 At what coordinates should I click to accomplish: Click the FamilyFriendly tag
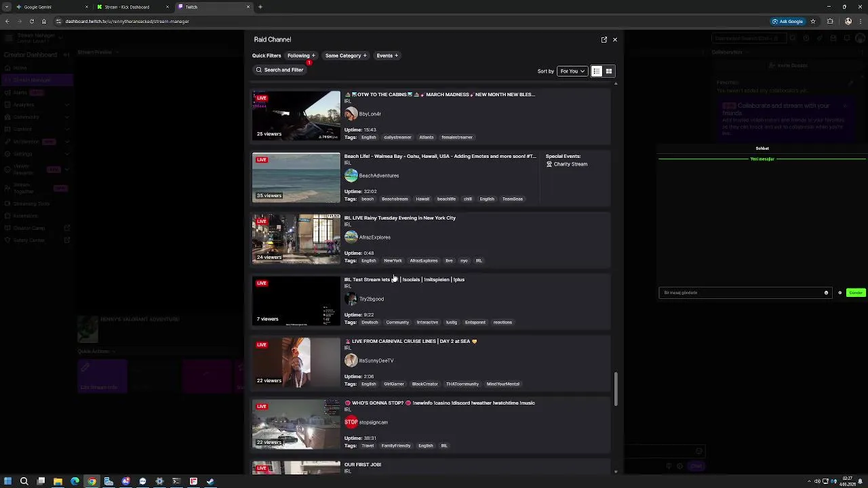tap(396, 446)
